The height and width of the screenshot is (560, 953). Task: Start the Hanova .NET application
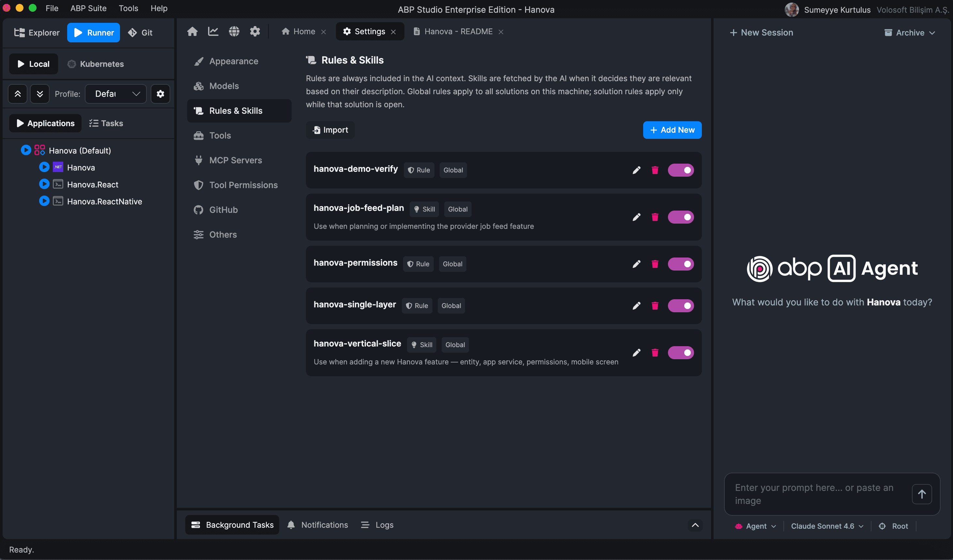(x=44, y=167)
